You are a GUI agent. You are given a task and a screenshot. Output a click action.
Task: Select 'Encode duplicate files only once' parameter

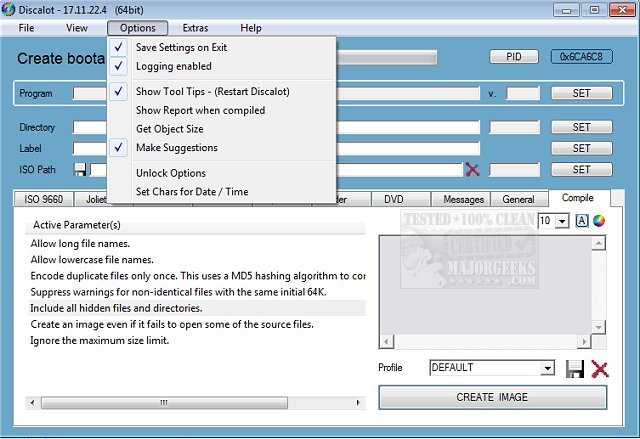pyautogui.click(x=196, y=276)
